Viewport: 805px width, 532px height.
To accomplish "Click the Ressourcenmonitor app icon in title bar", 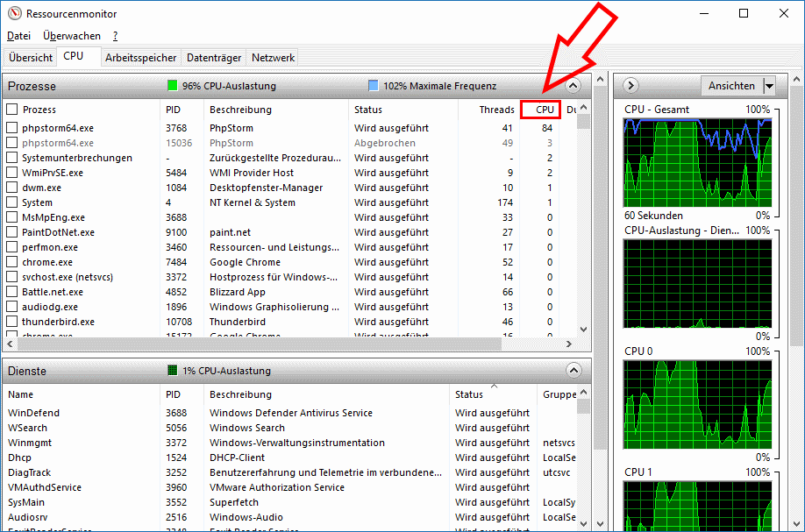I will [12, 14].
